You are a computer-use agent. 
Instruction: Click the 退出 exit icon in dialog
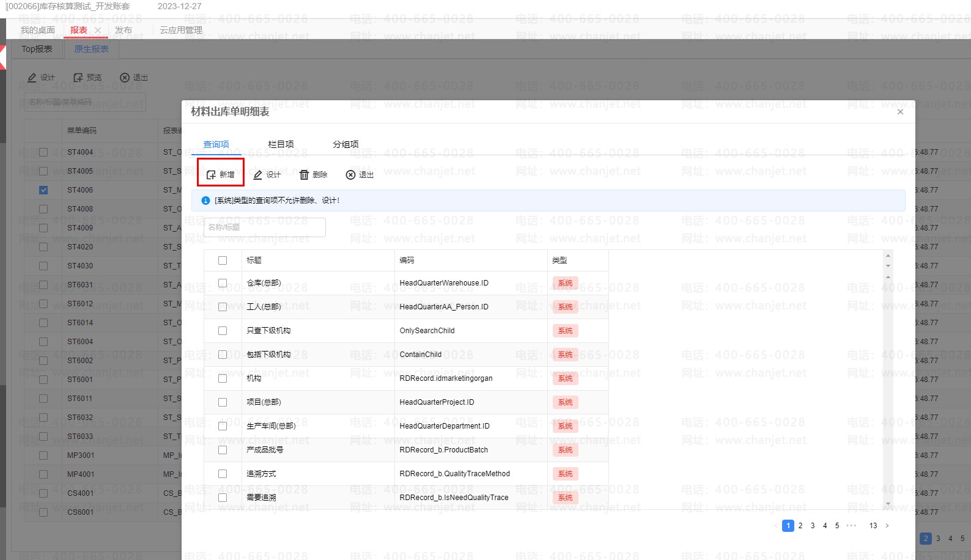pos(350,175)
